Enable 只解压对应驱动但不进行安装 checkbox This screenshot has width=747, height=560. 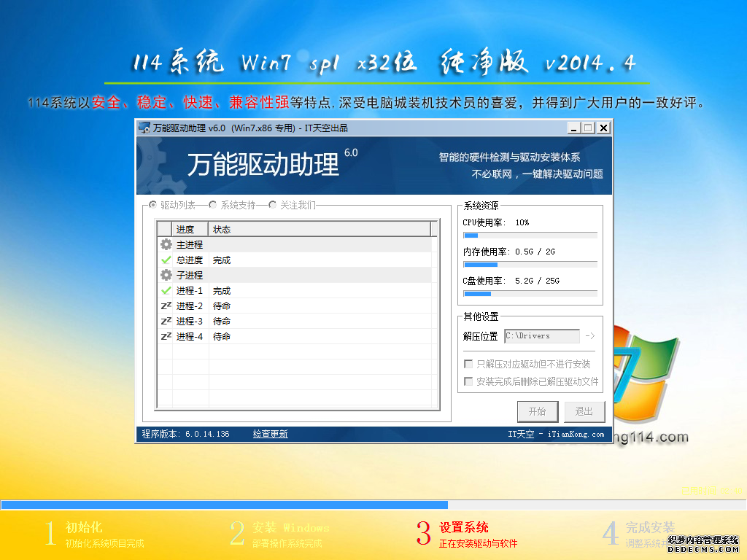click(468, 365)
